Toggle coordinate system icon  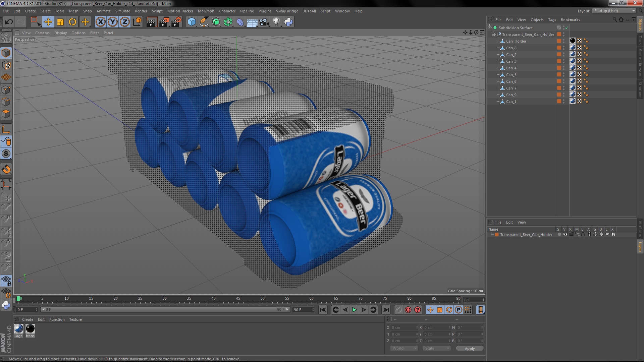pyautogui.click(x=137, y=22)
